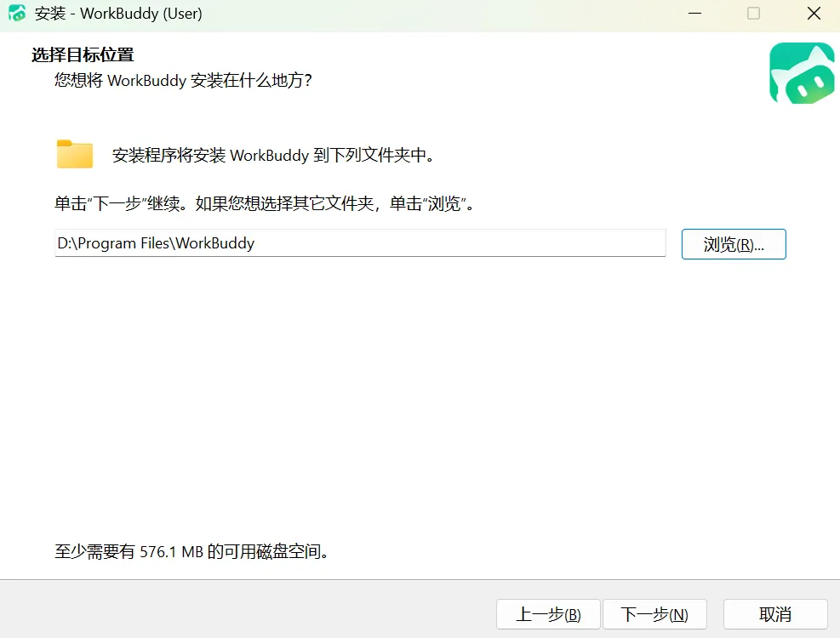The image size is (840, 638).
Task: Cancel setup with 取消 button
Action: (x=775, y=614)
